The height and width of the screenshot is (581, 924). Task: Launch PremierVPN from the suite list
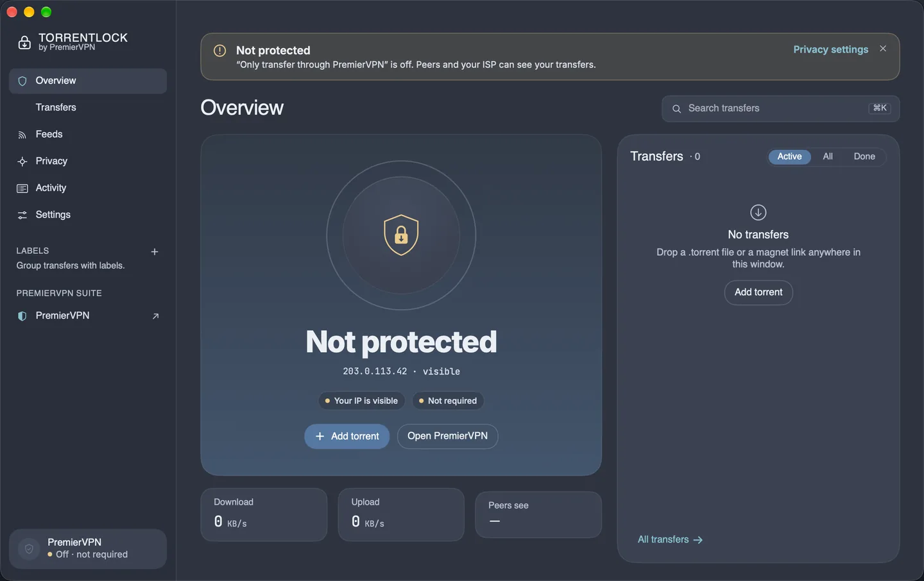point(88,316)
